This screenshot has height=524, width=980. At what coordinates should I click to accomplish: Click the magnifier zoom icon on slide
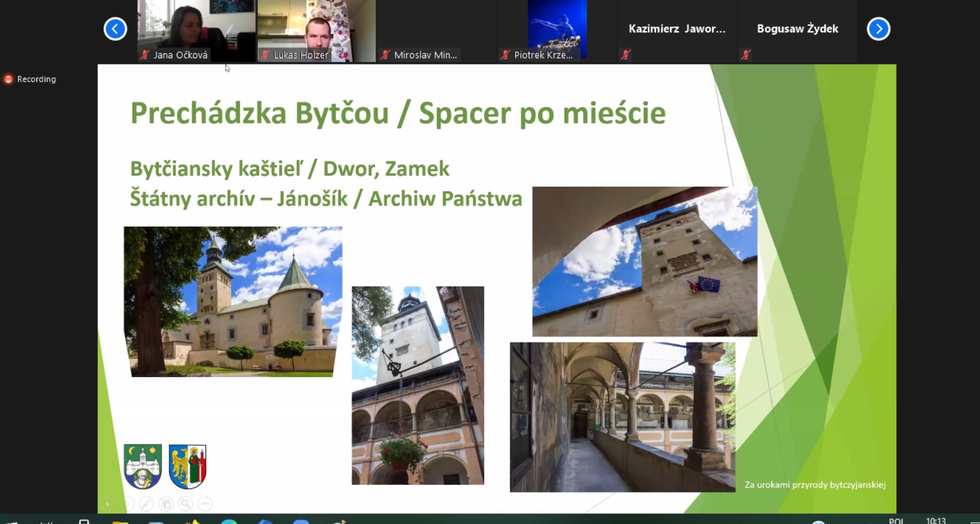pos(185,504)
